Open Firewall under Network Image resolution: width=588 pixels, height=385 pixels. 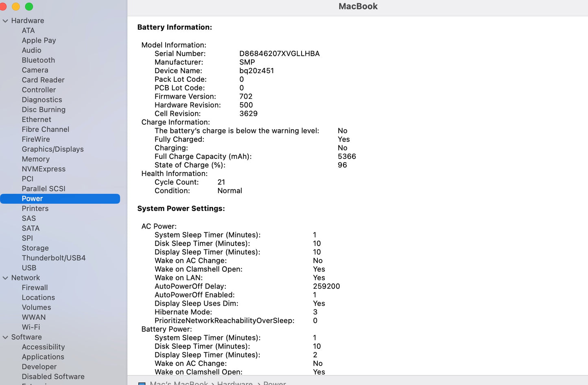[x=35, y=287]
